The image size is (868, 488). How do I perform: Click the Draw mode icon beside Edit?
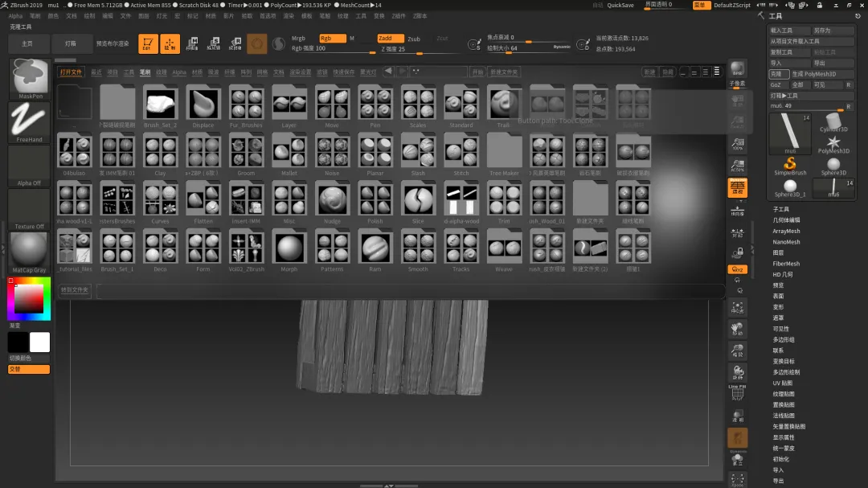170,44
